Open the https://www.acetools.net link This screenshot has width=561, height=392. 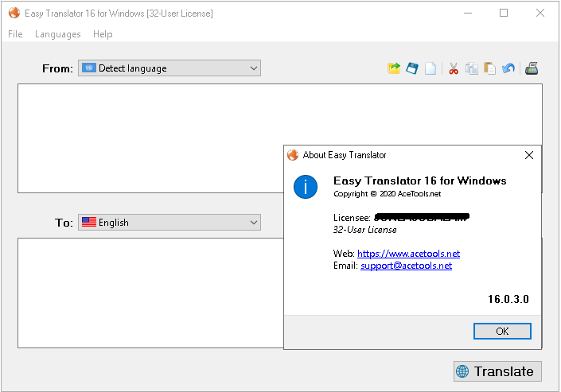(408, 254)
